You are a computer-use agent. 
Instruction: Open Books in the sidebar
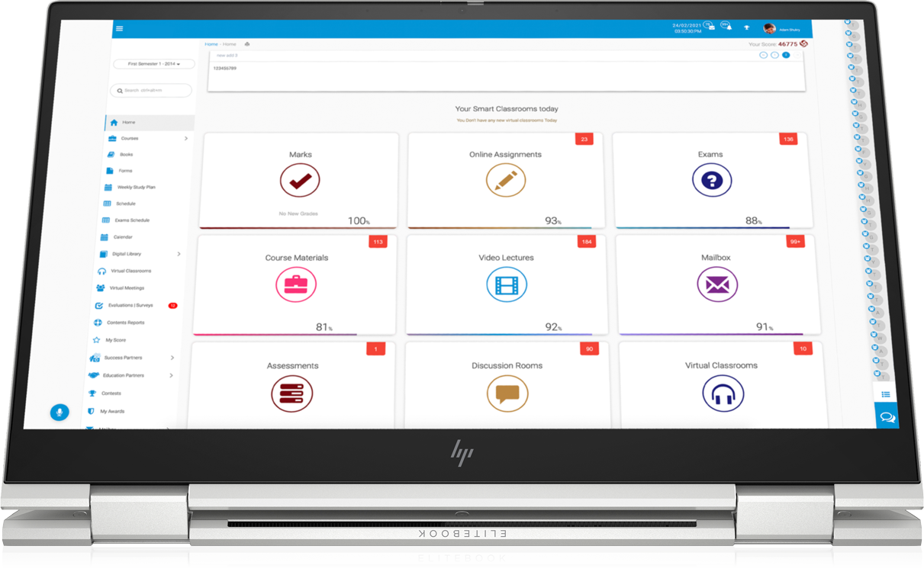tap(126, 155)
